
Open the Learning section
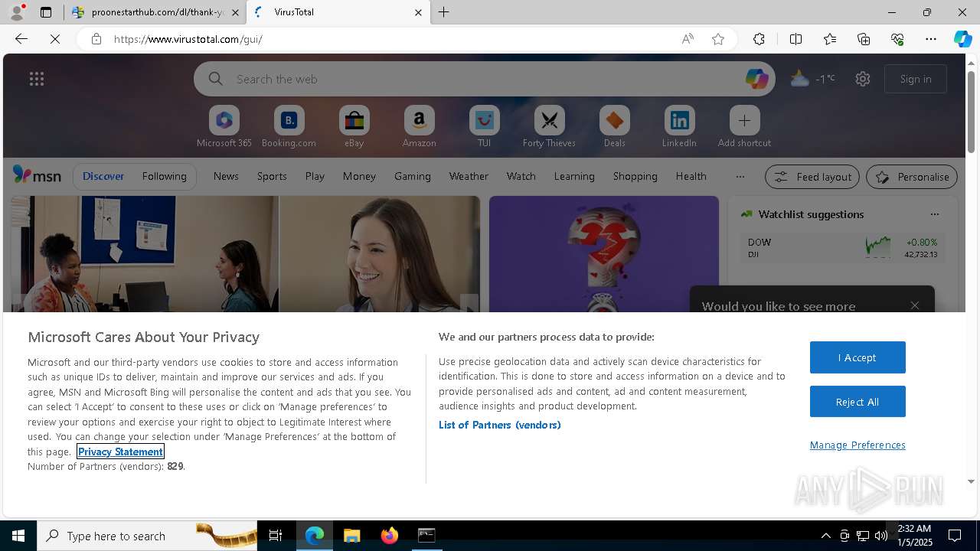pyautogui.click(x=574, y=176)
